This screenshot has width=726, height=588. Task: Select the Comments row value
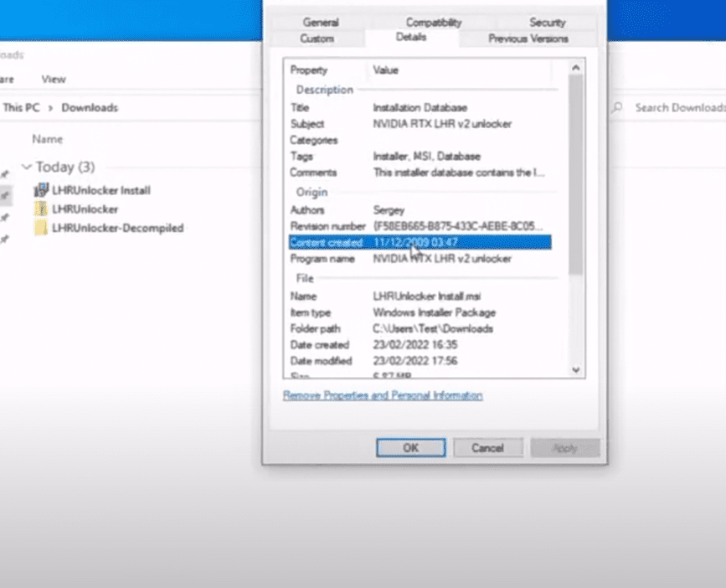[459, 173]
